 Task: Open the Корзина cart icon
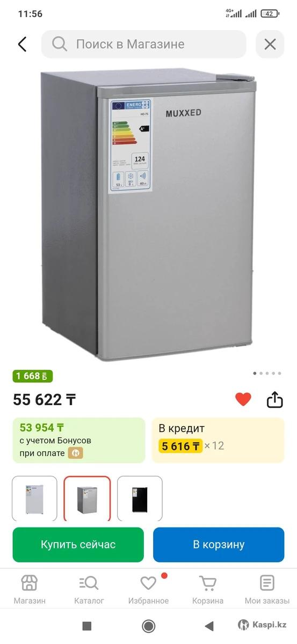point(208,583)
